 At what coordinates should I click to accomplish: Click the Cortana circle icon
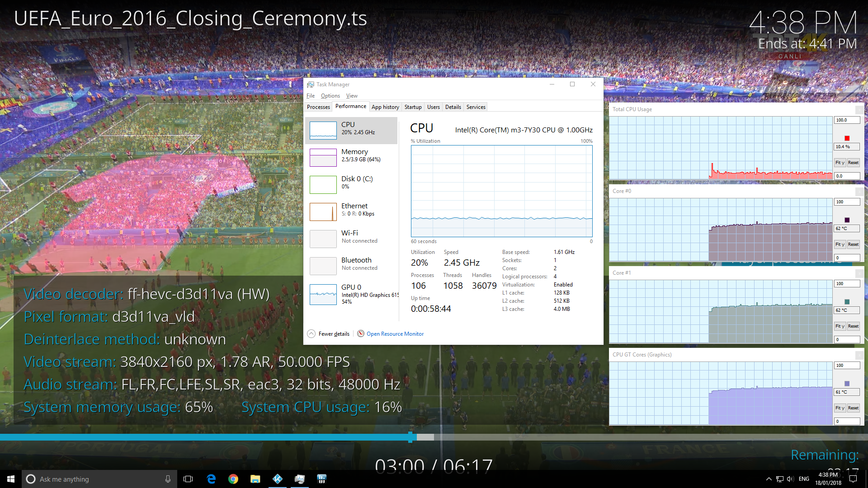pos(30,479)
